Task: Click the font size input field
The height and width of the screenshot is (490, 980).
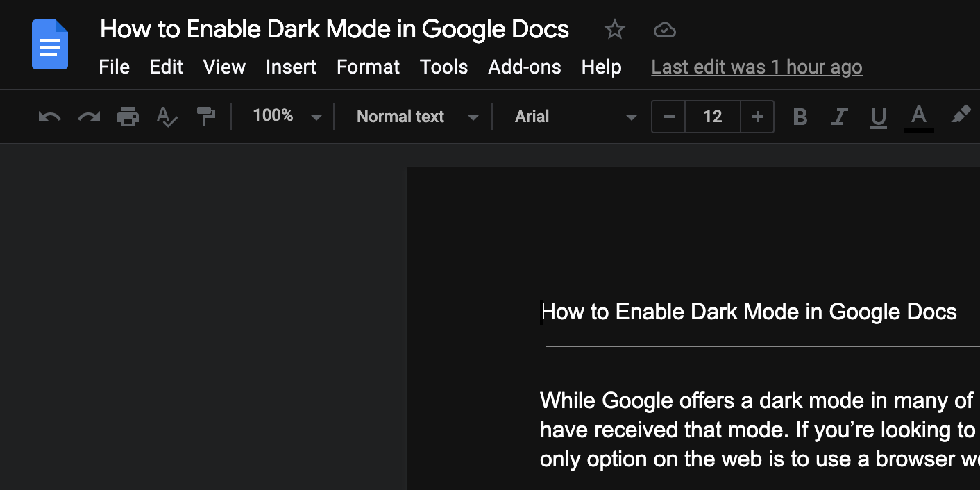Action: click(713, 117)
